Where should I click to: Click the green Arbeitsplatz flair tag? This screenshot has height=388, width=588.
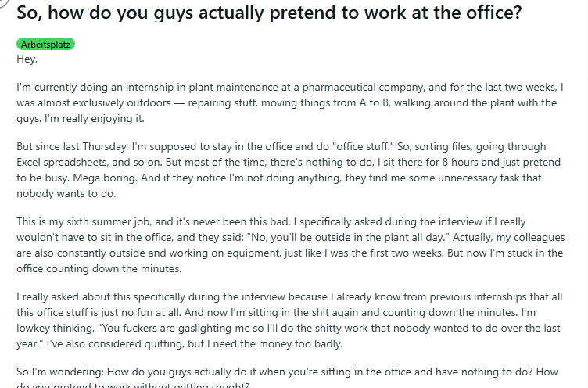point(45,45)
